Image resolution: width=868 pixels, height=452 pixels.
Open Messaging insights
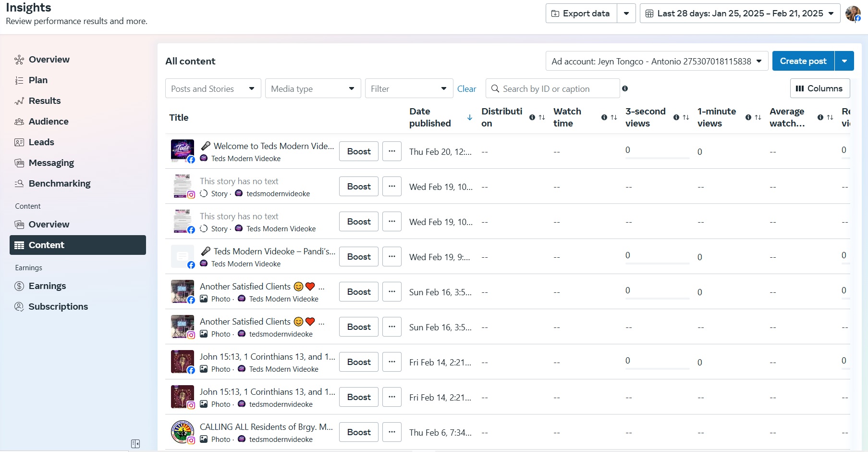tap(51, 163)
